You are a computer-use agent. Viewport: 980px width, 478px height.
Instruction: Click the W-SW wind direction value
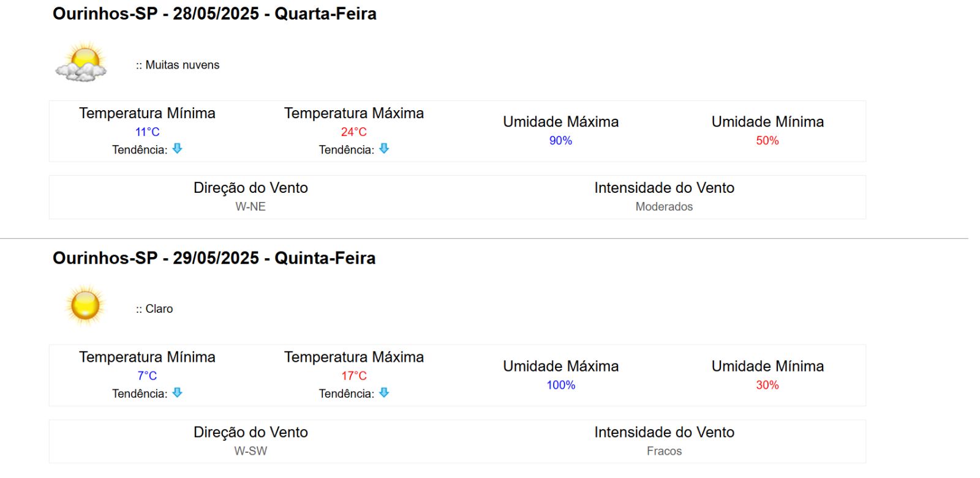pyautogui.click(x=251, y=451)
